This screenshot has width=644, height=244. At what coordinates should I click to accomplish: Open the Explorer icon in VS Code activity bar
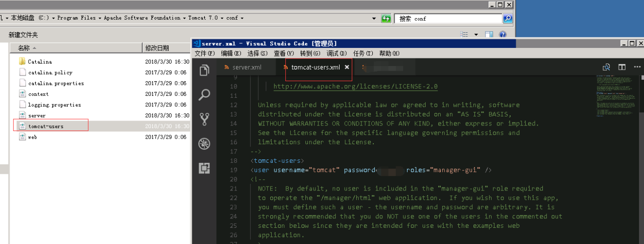point(204,70)
